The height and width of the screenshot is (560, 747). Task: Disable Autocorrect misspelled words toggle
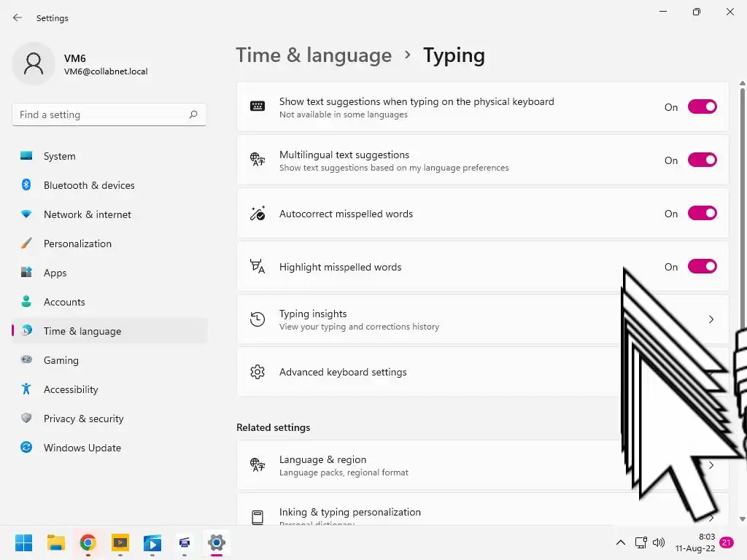pyautogui.click(x=703, y=214)
